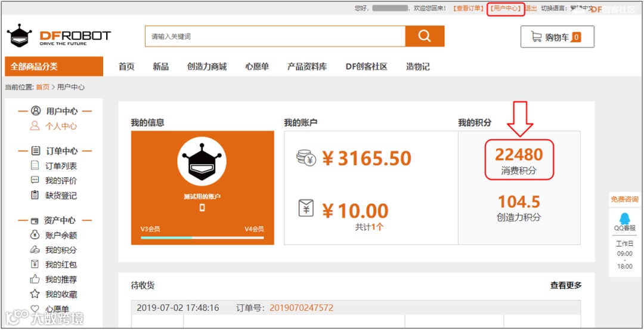Click the 缺货登记 clipboard icon

[35, 195]
